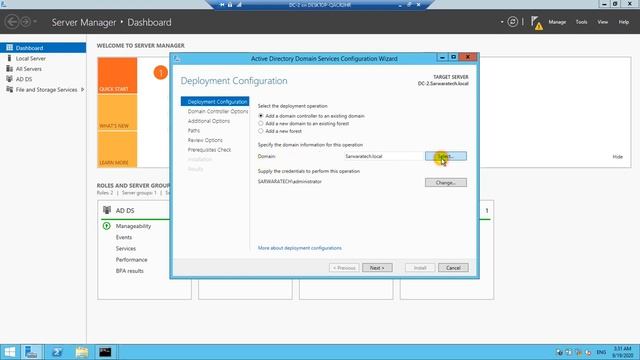Open Events in AD DS tile

124,237
